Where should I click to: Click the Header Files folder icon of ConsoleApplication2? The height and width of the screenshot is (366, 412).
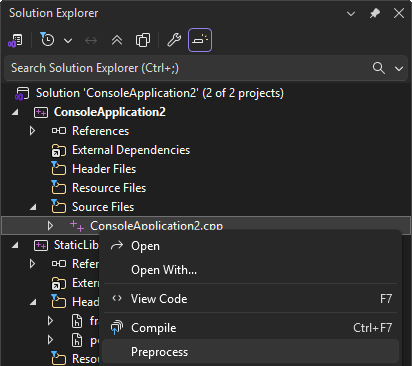[x=58, y=169]
